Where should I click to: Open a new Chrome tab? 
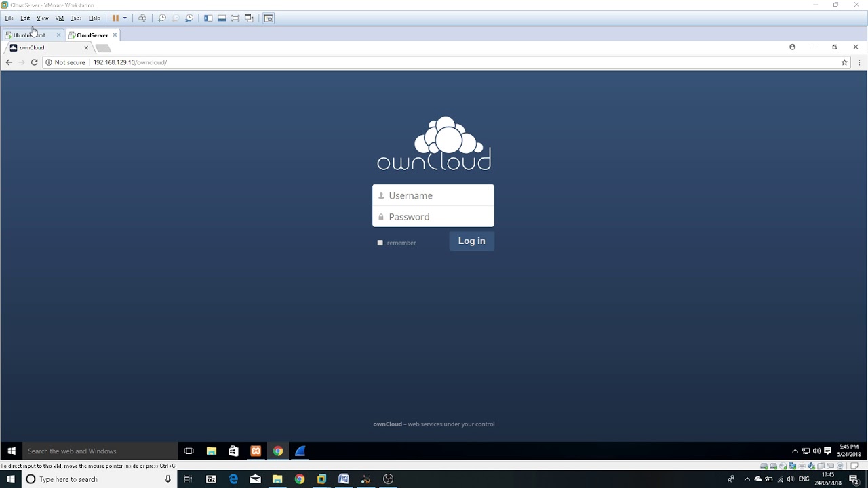pos(103,48)
